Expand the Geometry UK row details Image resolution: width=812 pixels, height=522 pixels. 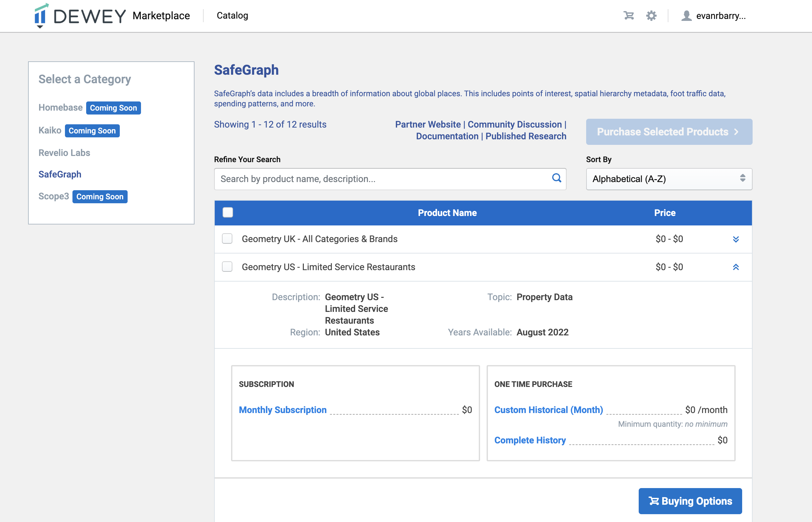(x=735, y=239)
